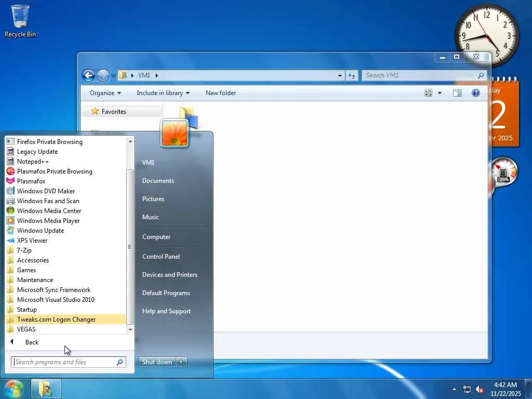Go back in the Explorer window
This screenshot has width=532, height=399.
point(88,75)
